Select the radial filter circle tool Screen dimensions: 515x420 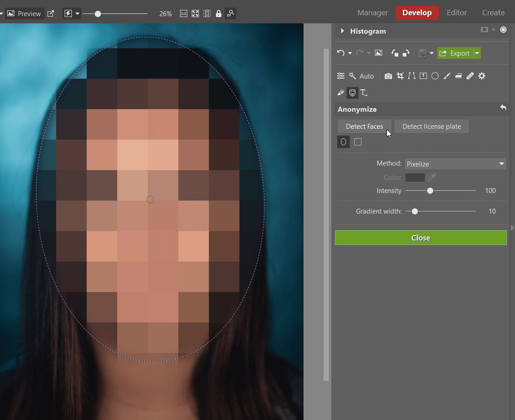(x=435, y=76)
